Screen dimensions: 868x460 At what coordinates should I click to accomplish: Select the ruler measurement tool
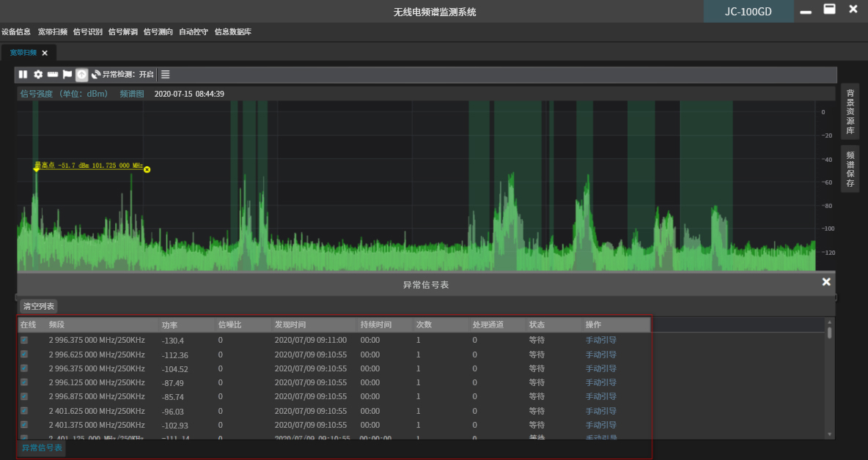(x=53, y=75)
